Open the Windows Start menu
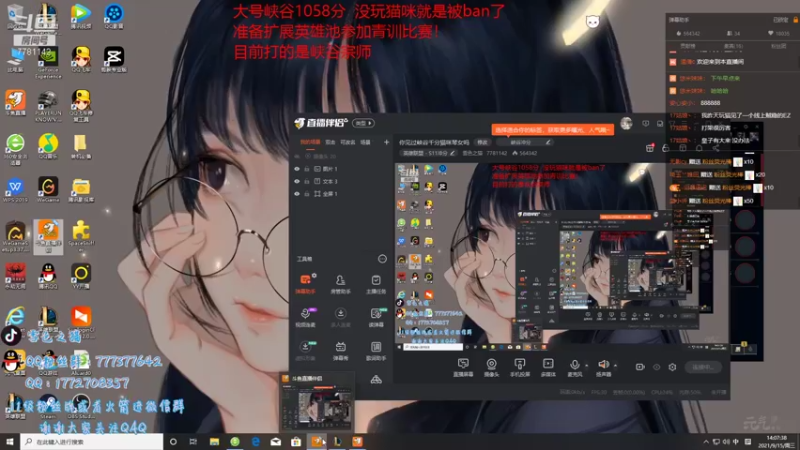 tap(10, 442)
